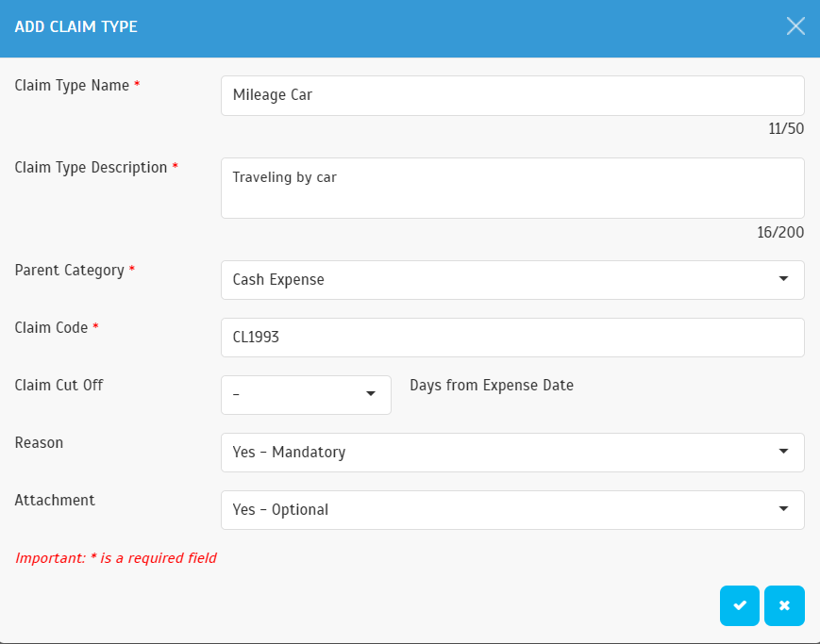Open the Reason dropdown

click(512, 453)
